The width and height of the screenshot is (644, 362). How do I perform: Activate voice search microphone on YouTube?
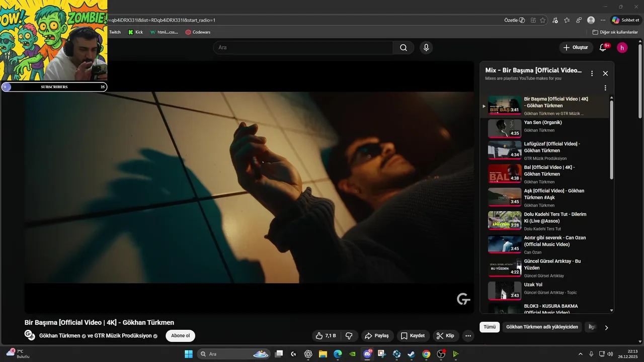pos(426,47)
